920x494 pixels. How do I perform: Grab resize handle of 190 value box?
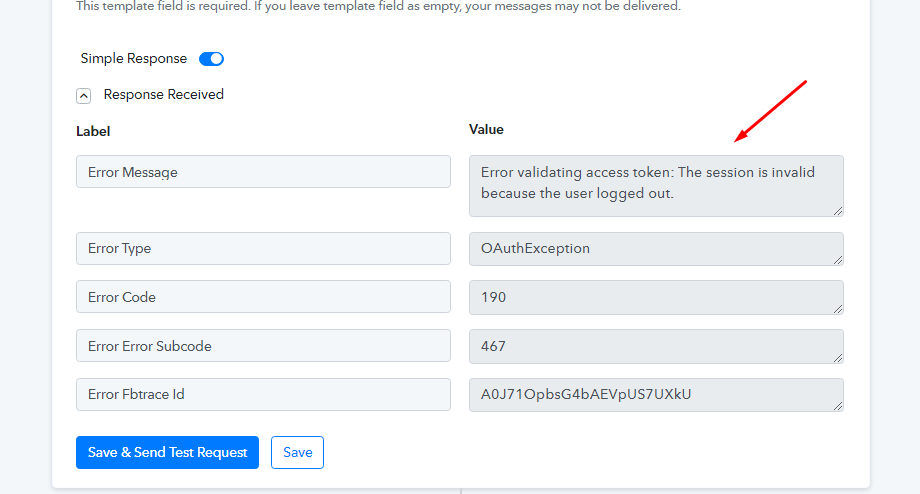pyautogui.click(x=838, y=309)
